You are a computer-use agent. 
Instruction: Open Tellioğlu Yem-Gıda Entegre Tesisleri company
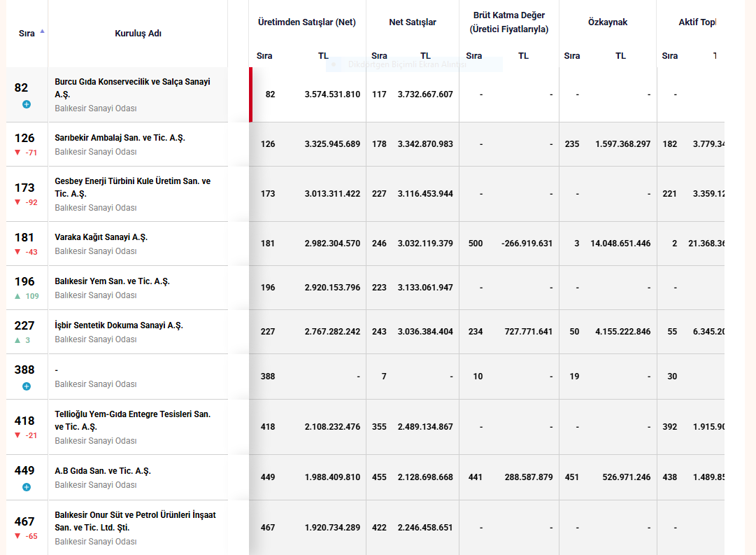(x=133, y=421)
